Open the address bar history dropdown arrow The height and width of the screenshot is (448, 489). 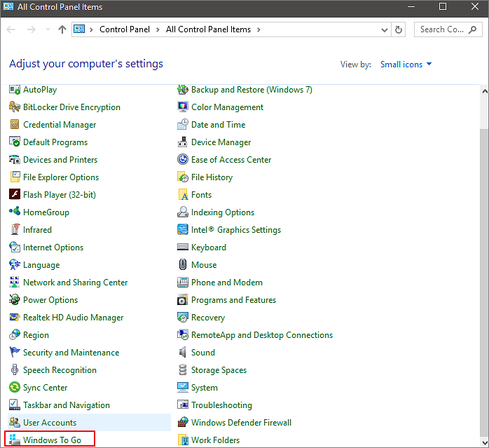[384, 30]
